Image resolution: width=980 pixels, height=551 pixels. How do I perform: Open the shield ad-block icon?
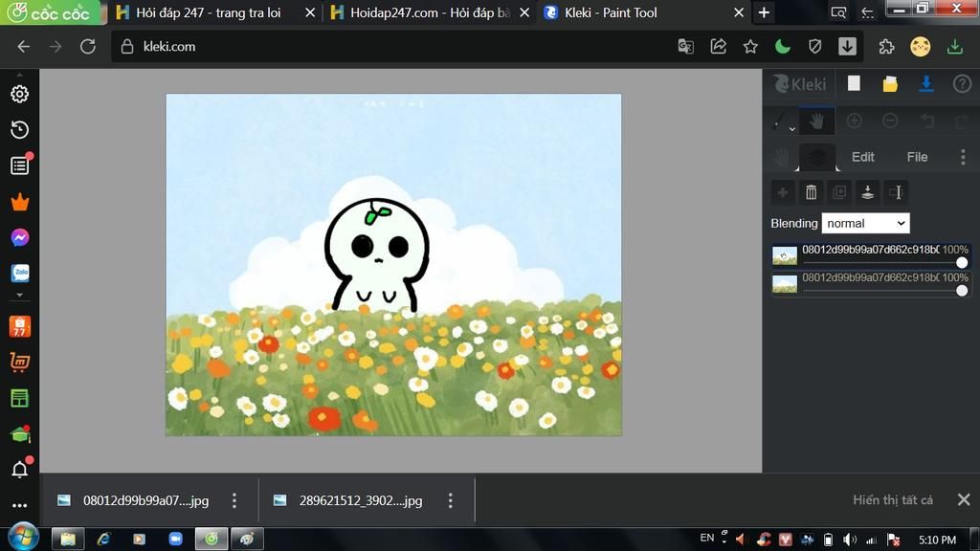pos(815,46)
